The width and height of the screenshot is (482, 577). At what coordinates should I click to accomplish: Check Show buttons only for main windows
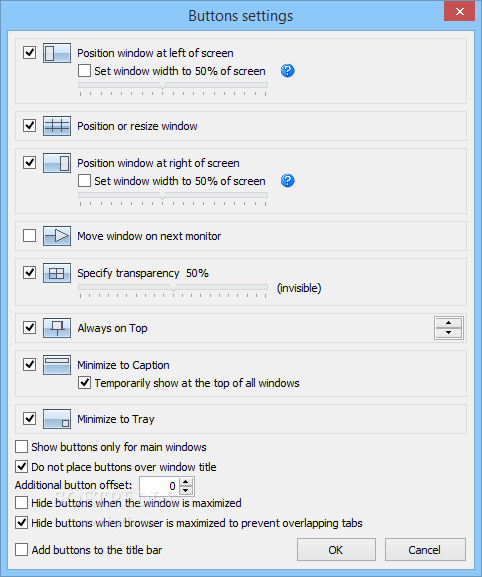tap(21, 447)
